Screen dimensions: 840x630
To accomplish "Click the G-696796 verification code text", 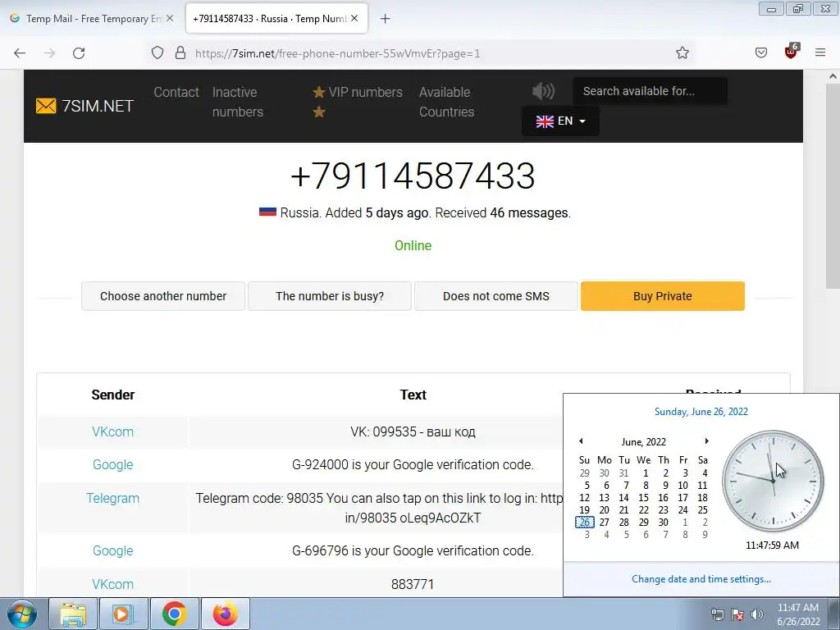I will (413, 550).
